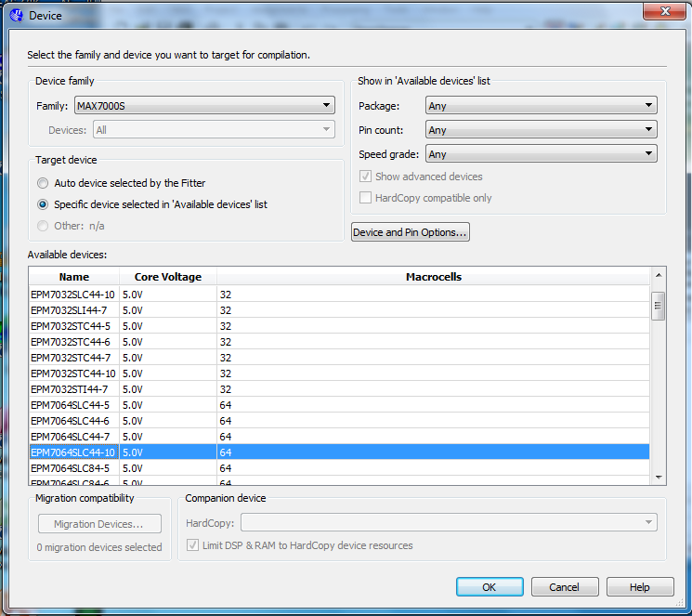Click the 0 migration devices selected text

[99, 547]
